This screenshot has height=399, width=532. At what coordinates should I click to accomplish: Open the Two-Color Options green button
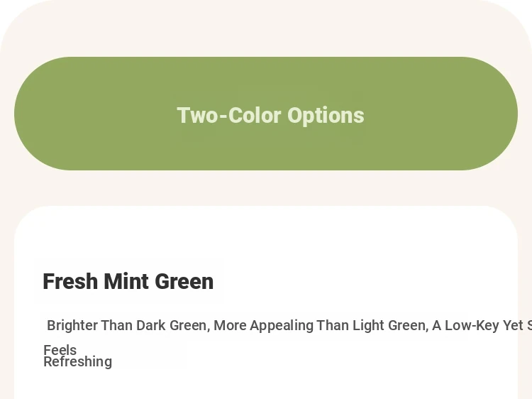[x=266, y=114]
